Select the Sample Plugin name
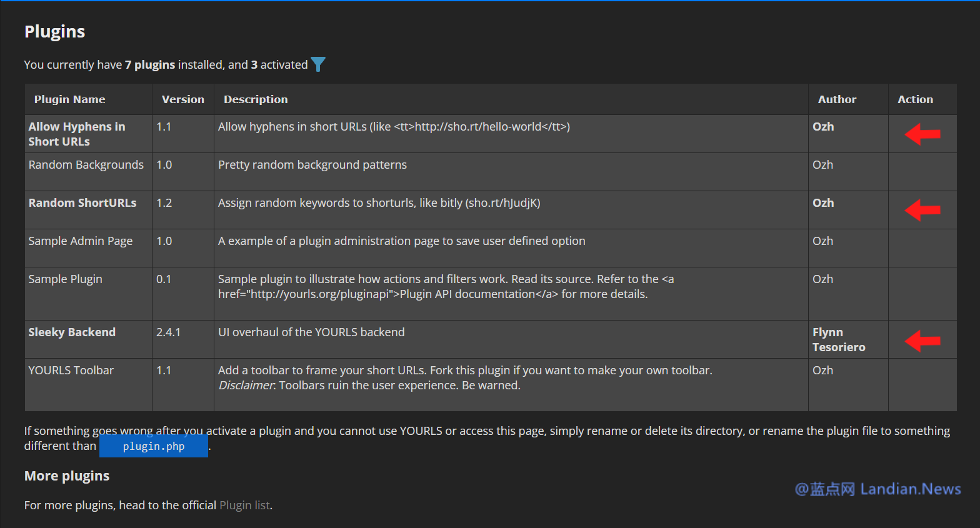 pyautogui.click(x=65, y=279)
